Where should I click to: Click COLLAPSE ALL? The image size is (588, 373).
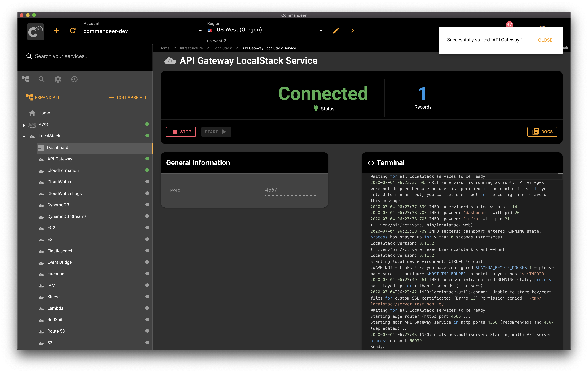[x=128, y=98]
